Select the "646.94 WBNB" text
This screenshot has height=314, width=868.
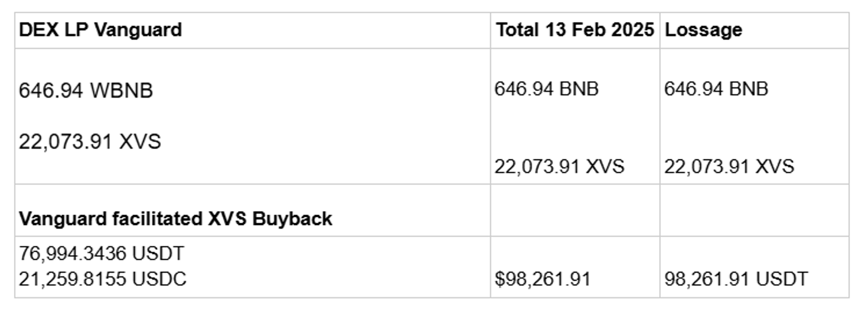86,90
